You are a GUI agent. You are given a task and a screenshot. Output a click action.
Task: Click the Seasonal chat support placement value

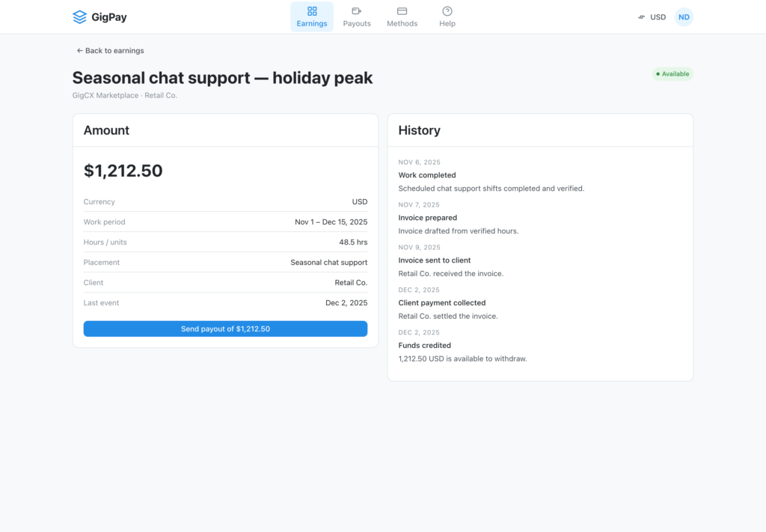pyautogui.click(x=329, y=263)
